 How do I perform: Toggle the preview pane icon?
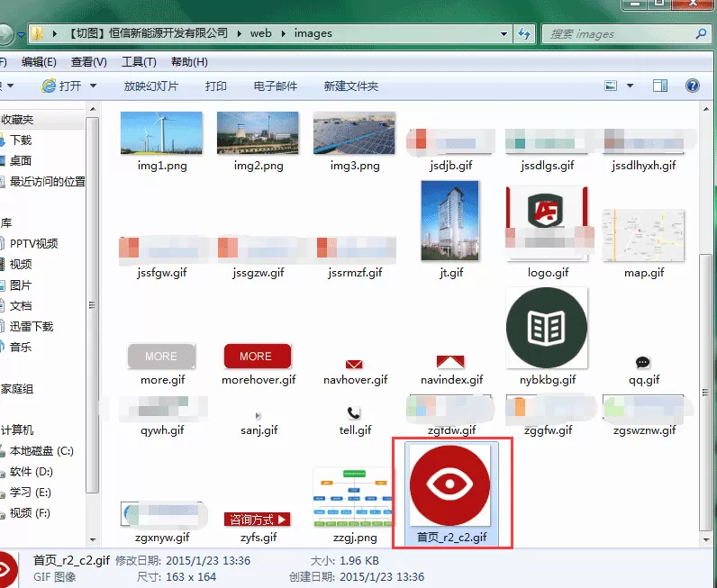(x=660, y=86)
